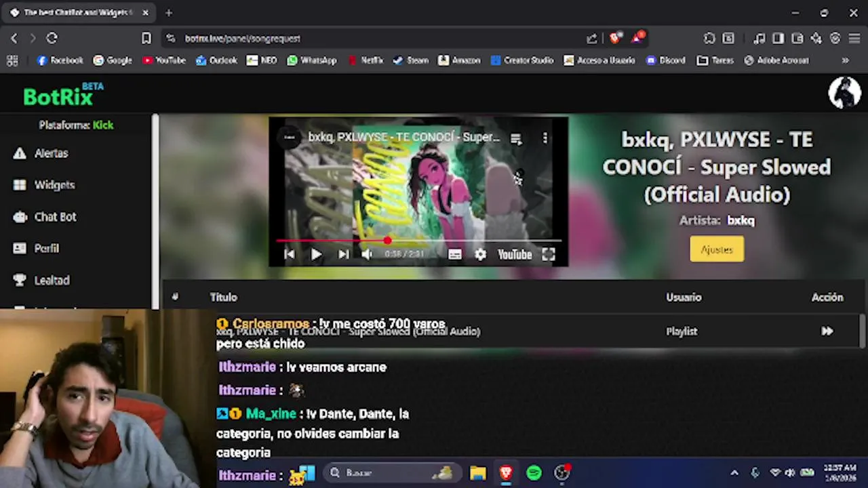Click the BotRix BETA logo
This screenshot has width=868, height=488.
pos(63,96)
